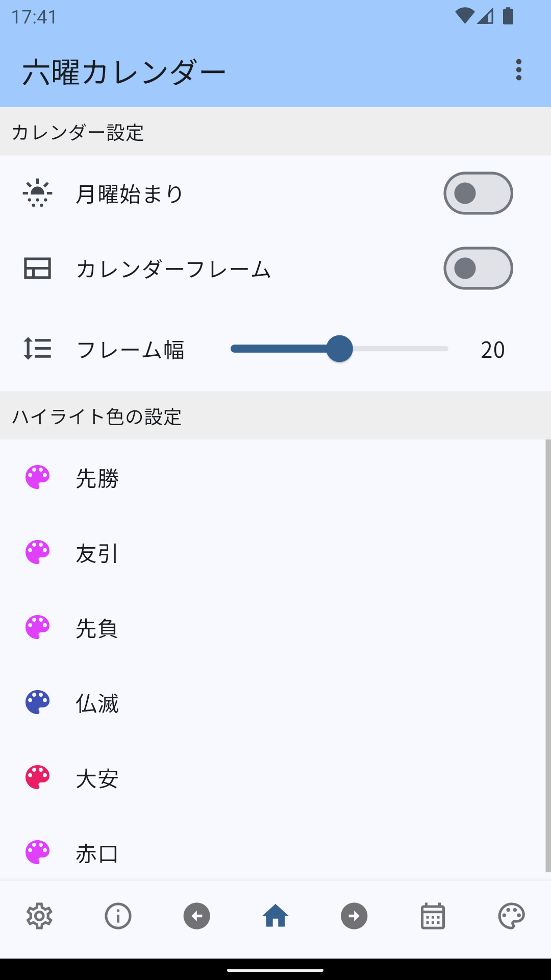This screenshot has height=980, width=551.
Task: Turn on the カレンダーフレーム switch
Action: click(x=478, y=268)
